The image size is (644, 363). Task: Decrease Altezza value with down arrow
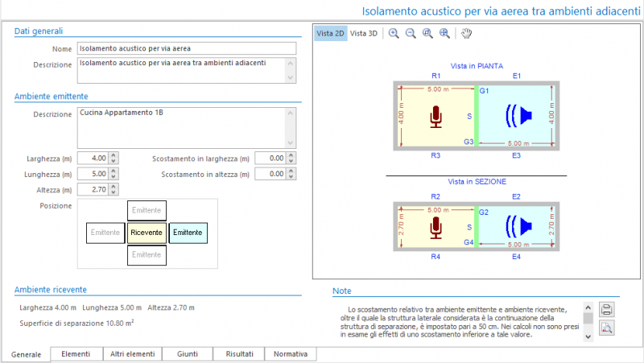(x=114, y=192)
